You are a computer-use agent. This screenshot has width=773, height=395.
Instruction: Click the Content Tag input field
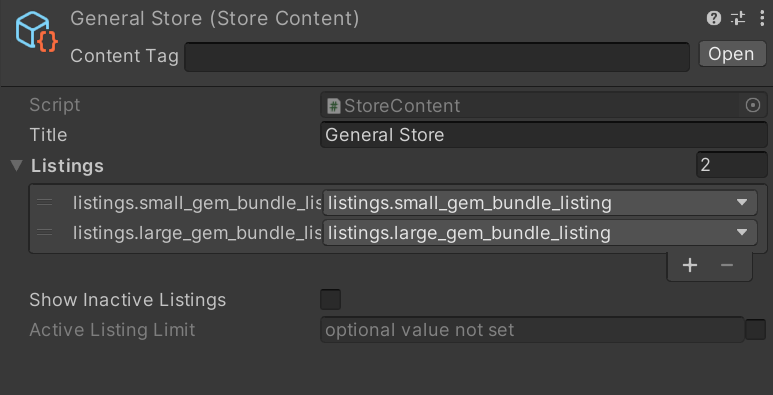[437, 57]
